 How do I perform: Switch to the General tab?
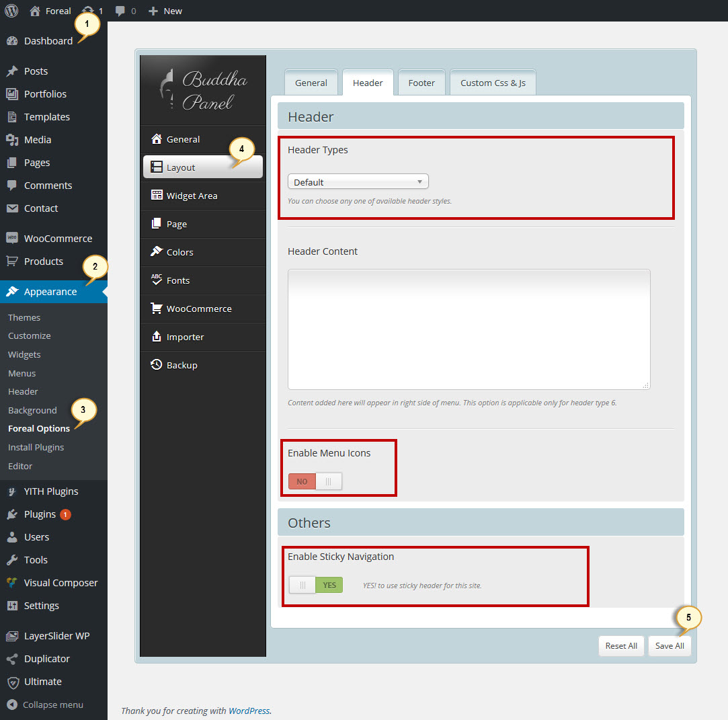(x=311, y=83)
